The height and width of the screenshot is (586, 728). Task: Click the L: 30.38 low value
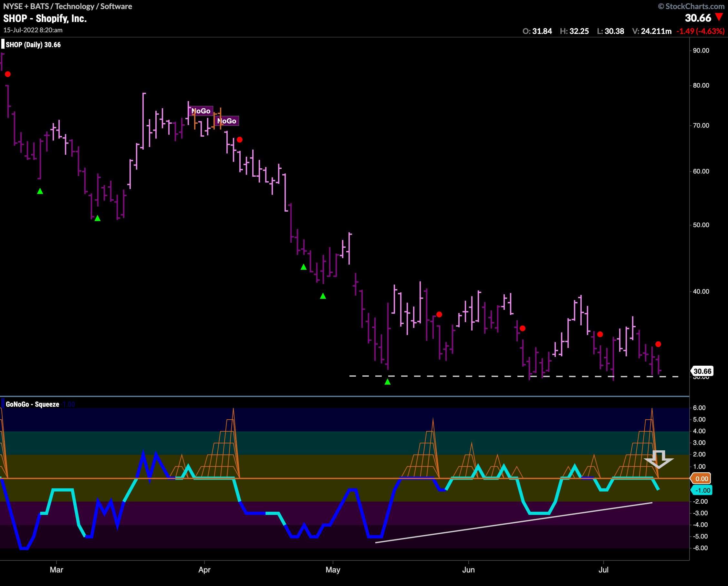(610, 31)
